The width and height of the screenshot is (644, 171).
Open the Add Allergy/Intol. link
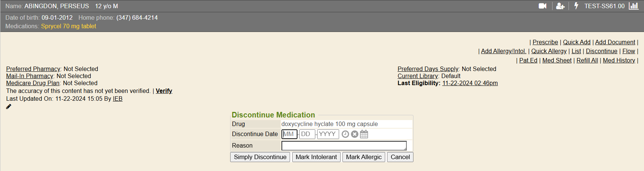coord(503,51)
